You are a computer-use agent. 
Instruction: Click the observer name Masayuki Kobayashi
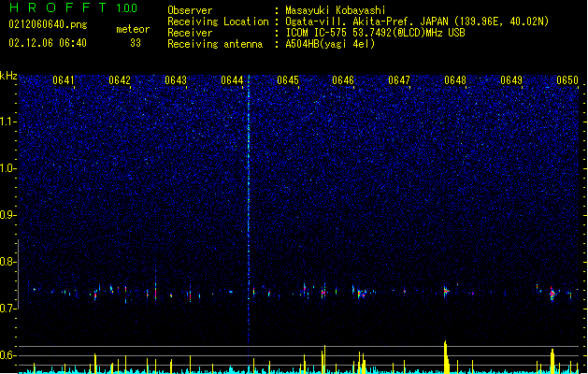coord(336,10)
